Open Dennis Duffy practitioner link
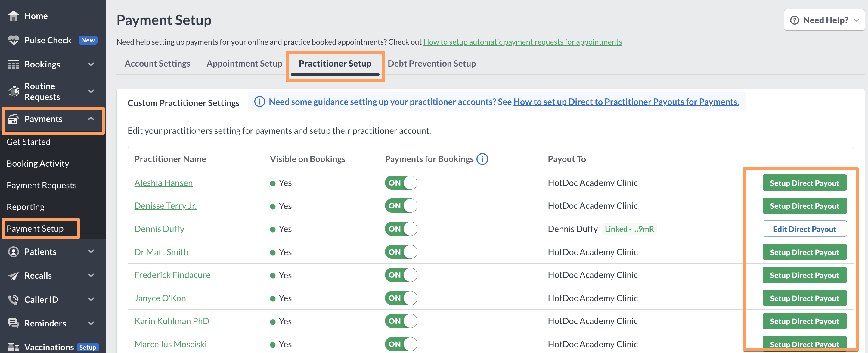The height and width of the screenshot is (353, 868). pos(160,229)
